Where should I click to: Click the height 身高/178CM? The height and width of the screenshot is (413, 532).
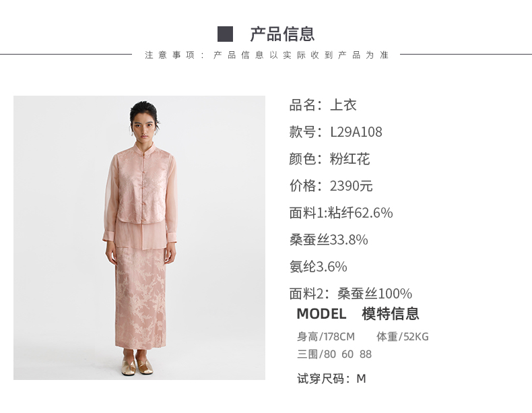326,337
